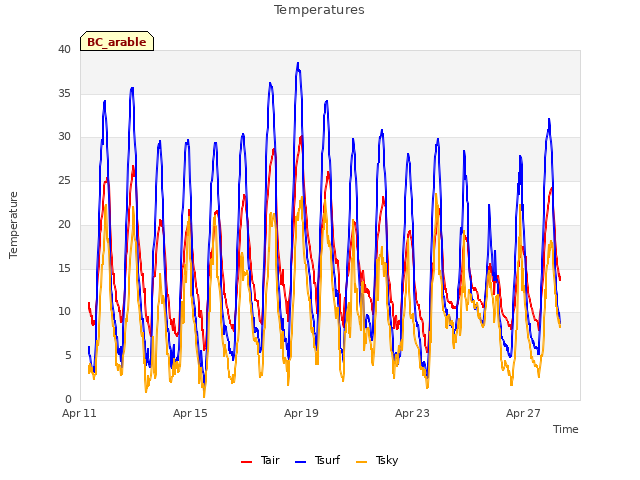The image size is (640, 480).
Task: Click the 20 y-axis tick label
Action: point(64,224)
